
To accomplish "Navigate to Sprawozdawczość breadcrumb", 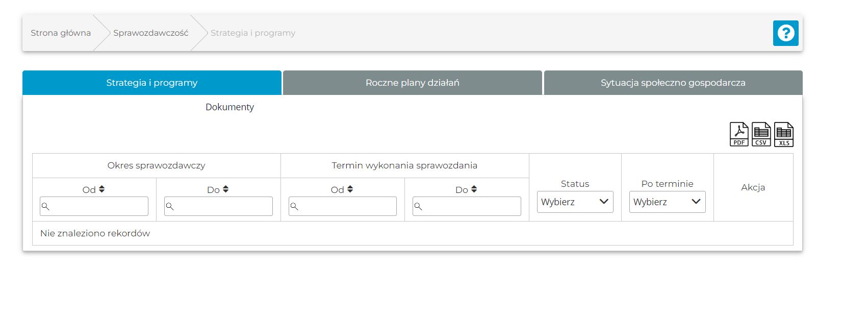I will click(x=150, y=33).
